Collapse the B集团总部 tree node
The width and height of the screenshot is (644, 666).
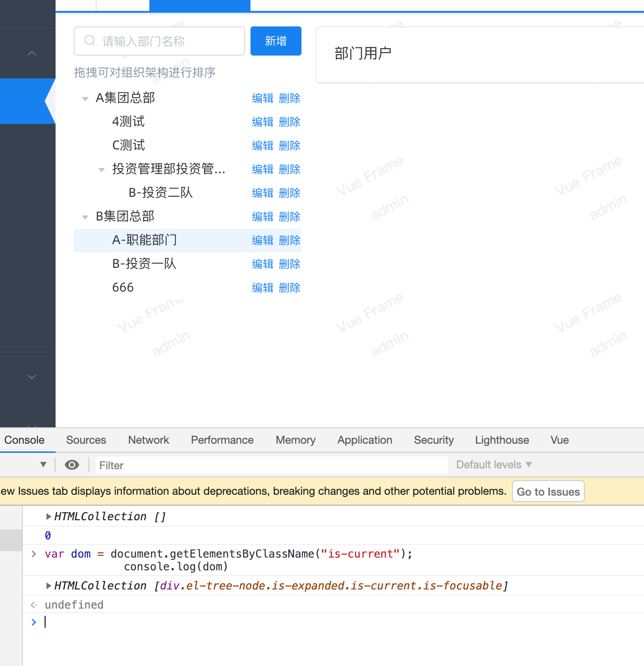click(x=85, y=217)
